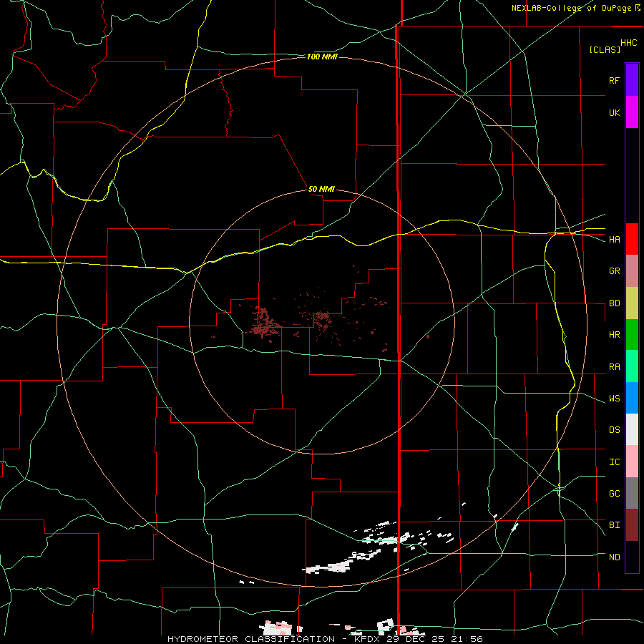Click the [CLAS] units label
Viewport: 644px width, 644px height.
pyautogui.click(x=605, y=49)
